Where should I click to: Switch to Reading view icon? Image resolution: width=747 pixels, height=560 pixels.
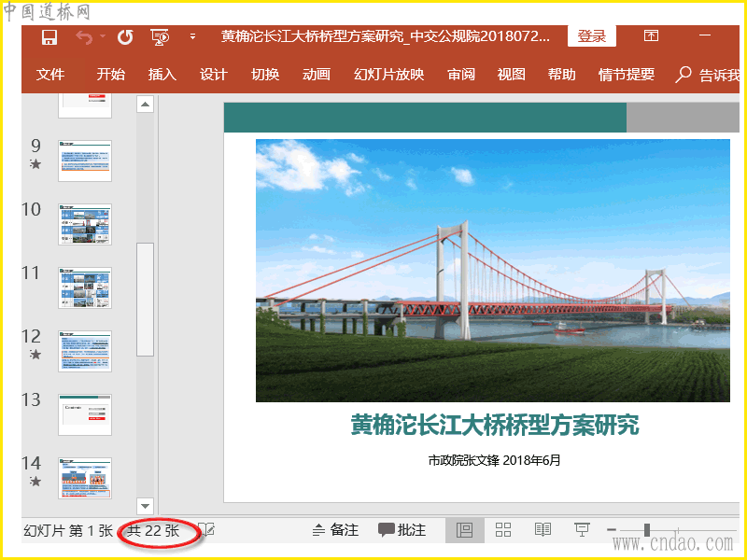click(x=543, y=529)
